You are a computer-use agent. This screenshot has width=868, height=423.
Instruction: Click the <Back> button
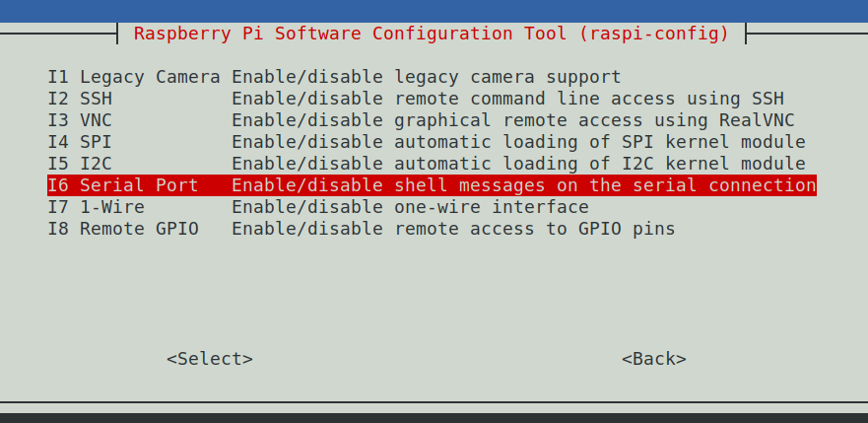pos(654,359)
